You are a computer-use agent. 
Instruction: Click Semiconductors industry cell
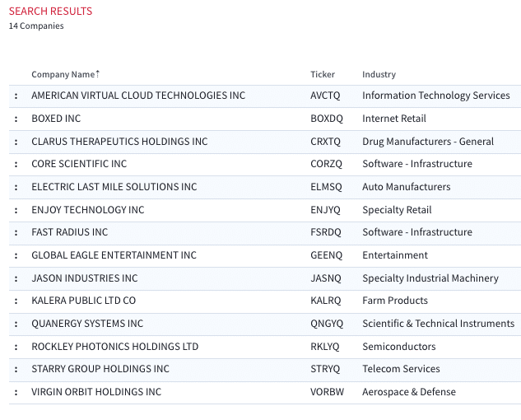click(x=399, y=347)
